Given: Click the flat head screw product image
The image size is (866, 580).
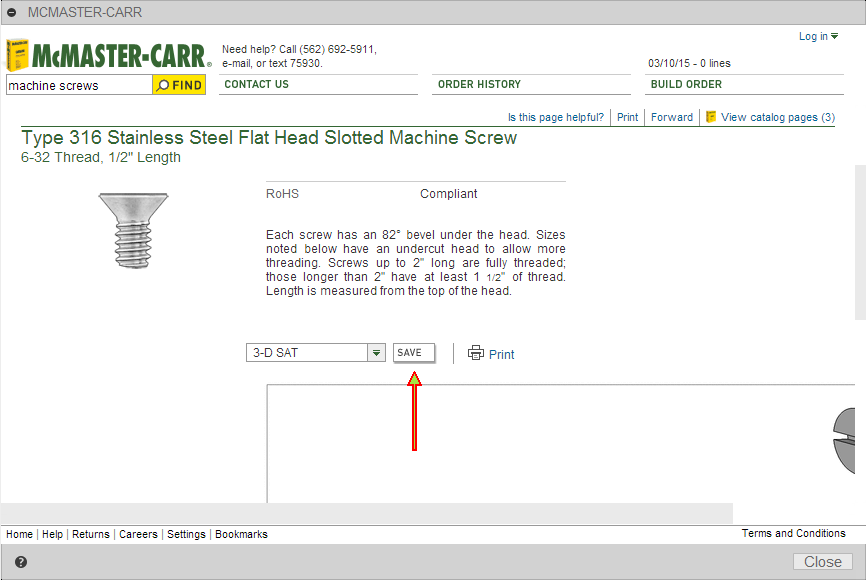Looking at the screenshot, I should [133, 230].
